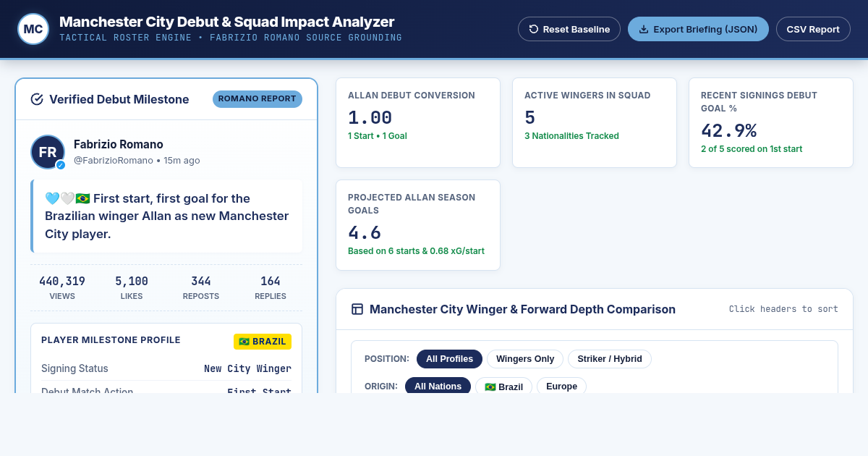Open the CSV Report

(813, 29)
